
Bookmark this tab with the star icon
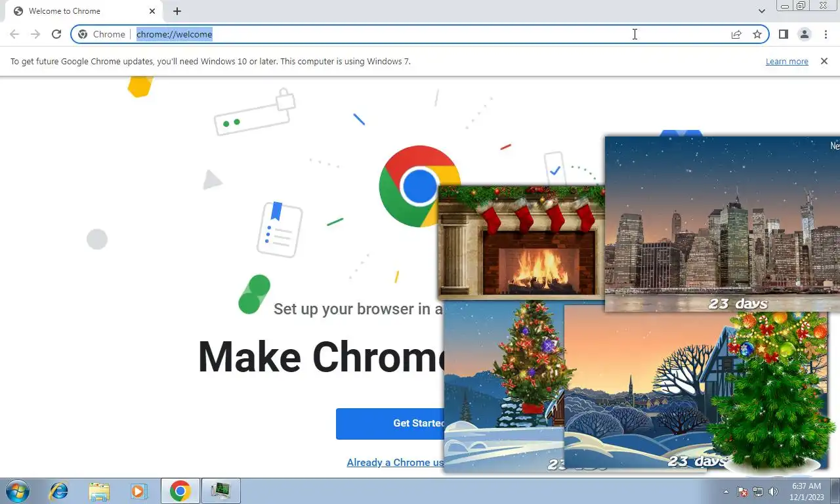tap(757, 34)
